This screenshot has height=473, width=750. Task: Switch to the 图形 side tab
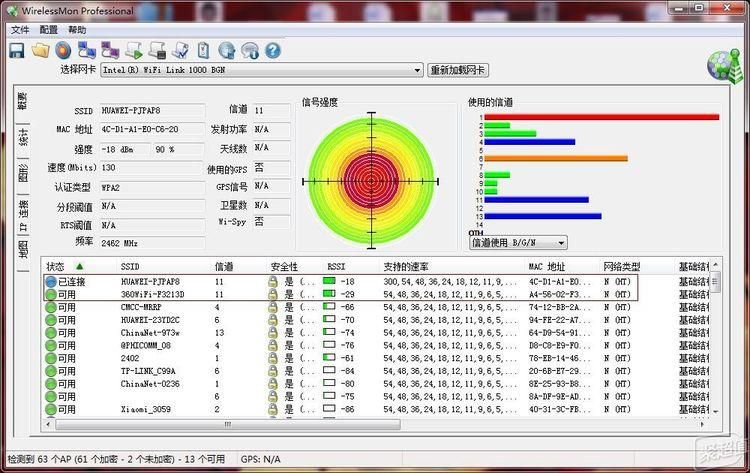(22, 173)
